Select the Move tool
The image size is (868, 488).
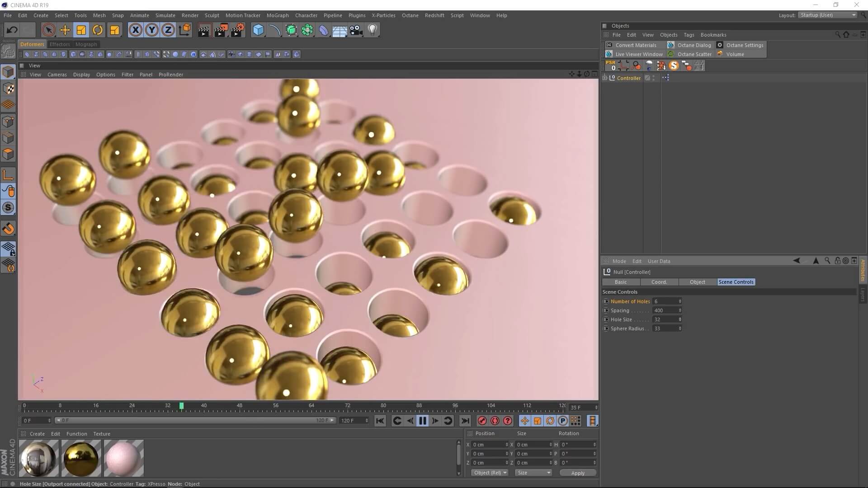click(x=65, y=30)
